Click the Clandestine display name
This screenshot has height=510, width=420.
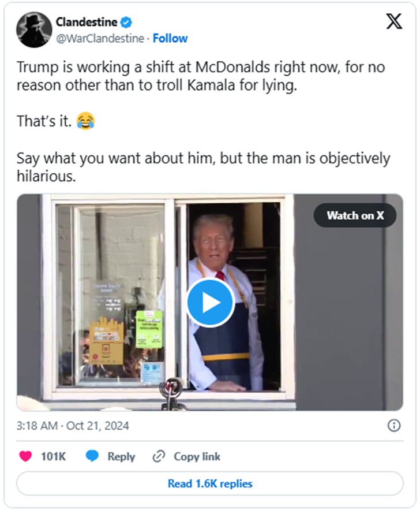[x=87, y=23]
